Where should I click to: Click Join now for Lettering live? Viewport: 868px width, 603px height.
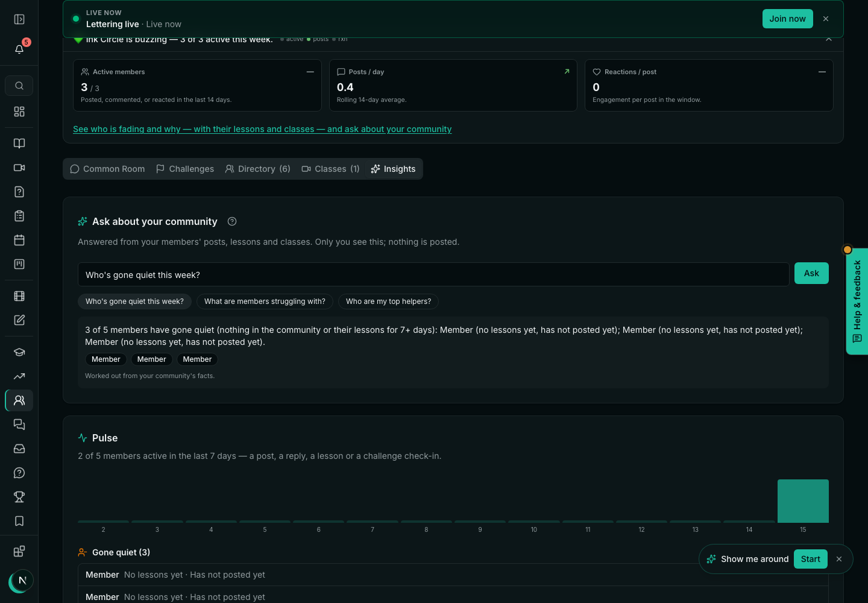coord(787,19)
